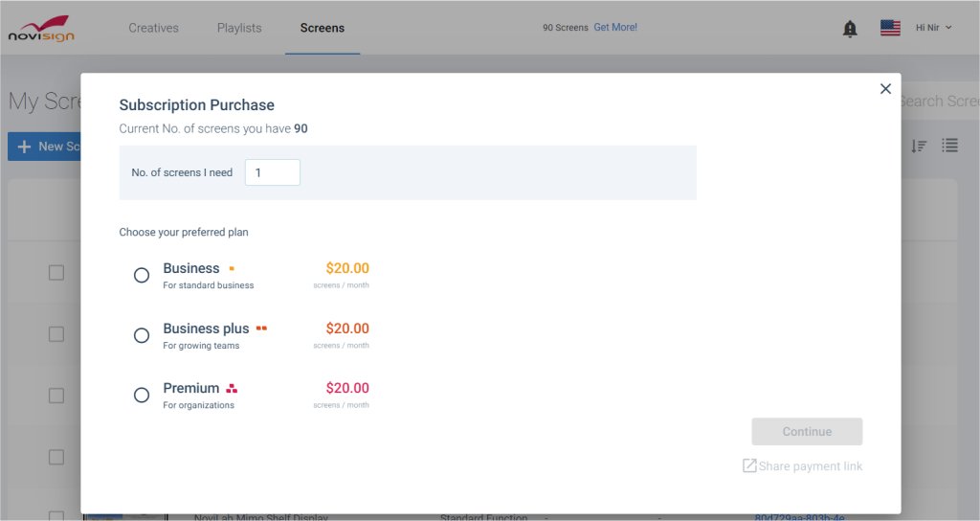The height and width of the screenshot is (521, 980).
Task: Select the Business plan radio button
Action: (142, 275)
